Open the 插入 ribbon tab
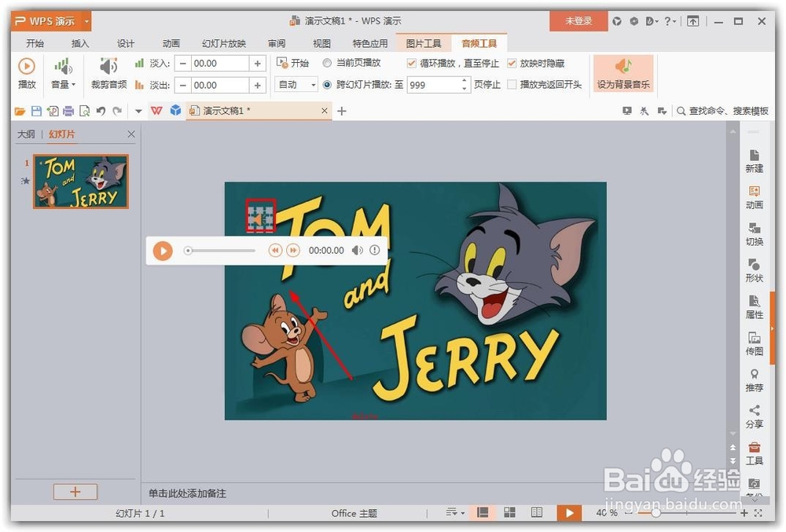The width and height of the screenshot is (786, 532). (80, 43)
